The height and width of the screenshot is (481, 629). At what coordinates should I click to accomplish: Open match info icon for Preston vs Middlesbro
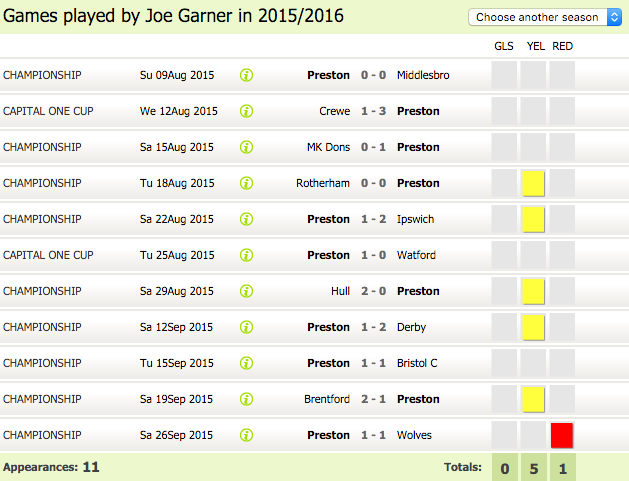pos(246,75)
